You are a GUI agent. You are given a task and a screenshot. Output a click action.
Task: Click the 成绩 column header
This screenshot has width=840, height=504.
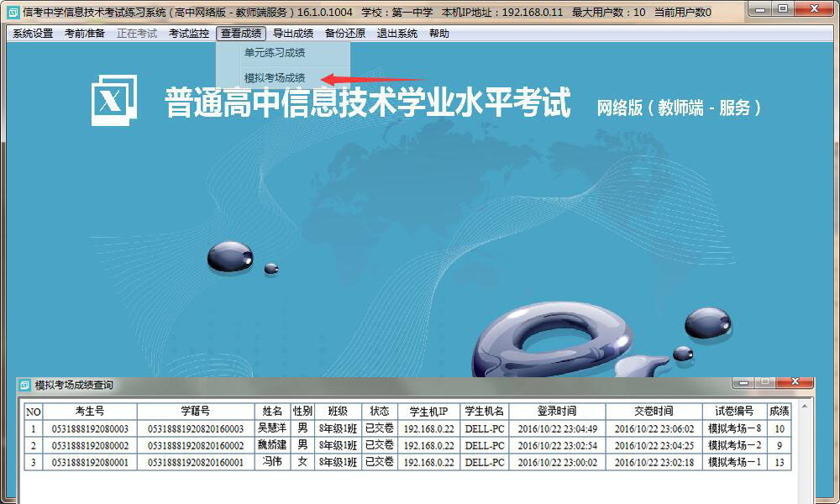point(779,412)
